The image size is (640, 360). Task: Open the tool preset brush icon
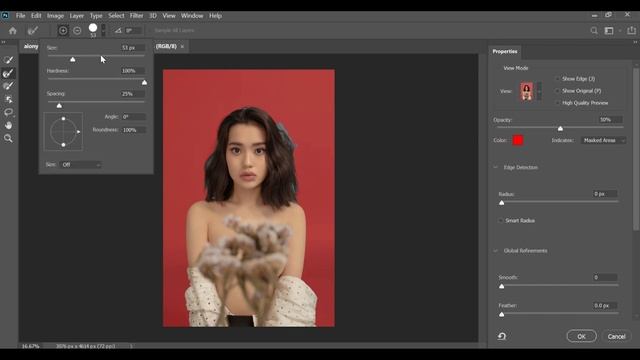(33, 31)
